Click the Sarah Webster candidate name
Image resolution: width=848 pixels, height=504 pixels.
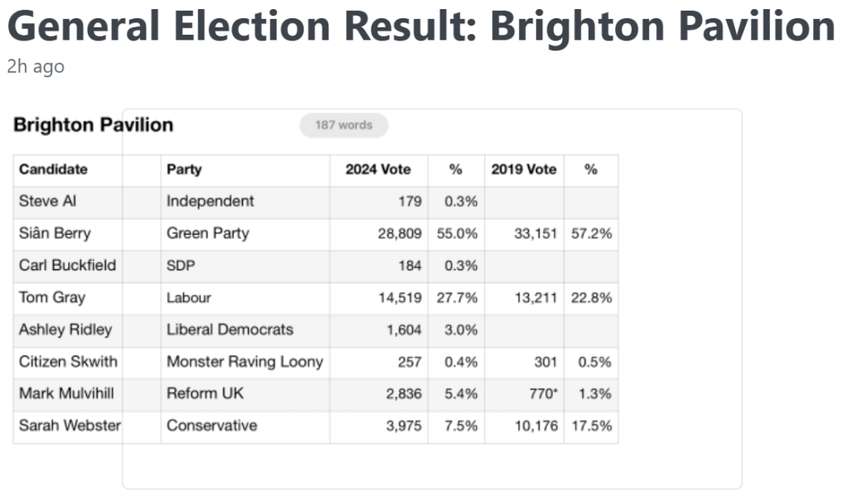[x=70, y=426]
